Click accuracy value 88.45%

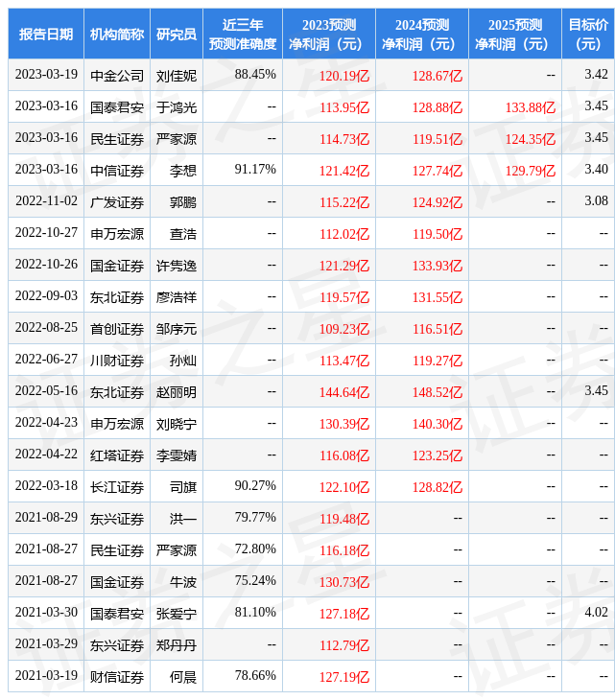[x=255, y=75]
